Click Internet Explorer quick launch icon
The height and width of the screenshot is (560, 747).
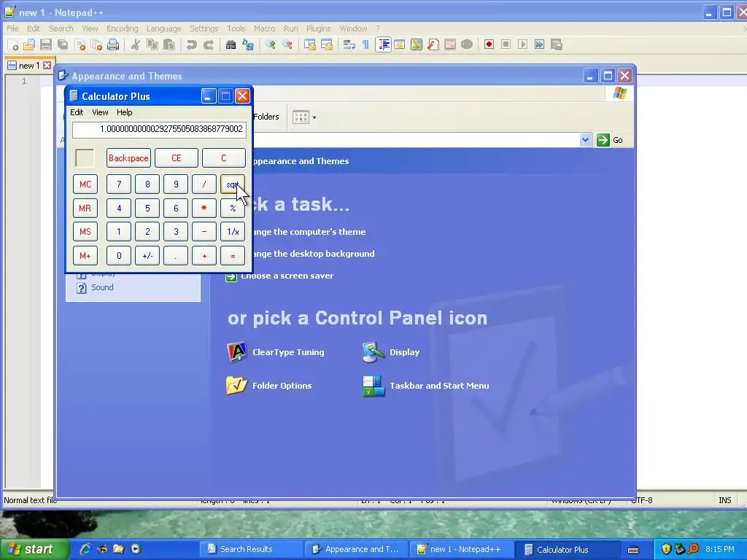click(x=85, y=549)
